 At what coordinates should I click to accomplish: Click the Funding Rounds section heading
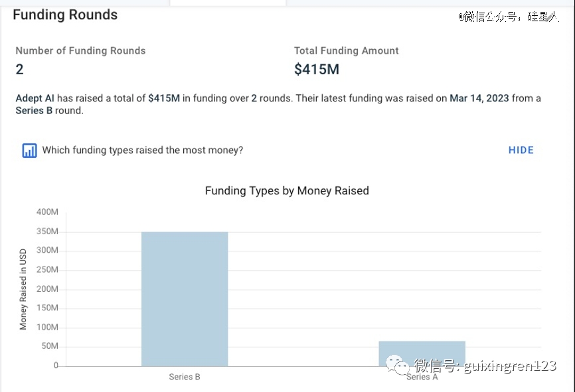click(65, 15)
